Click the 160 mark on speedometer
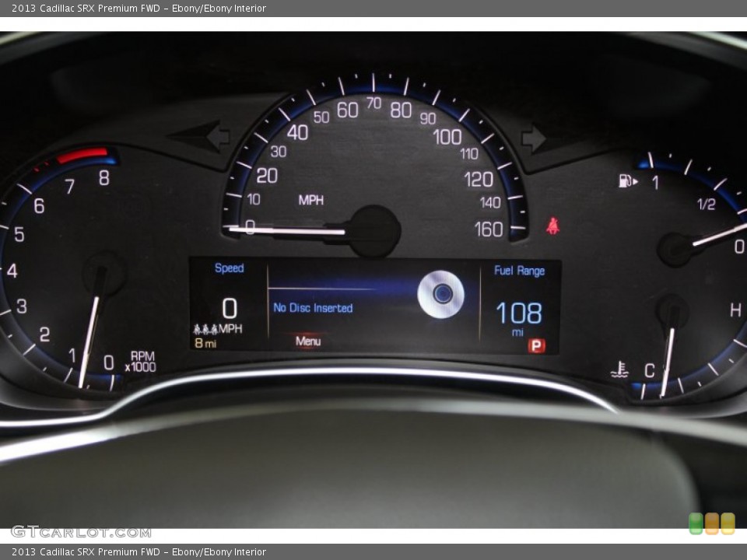This screenshot has width=747, height=560. click(x=489, y=229)
